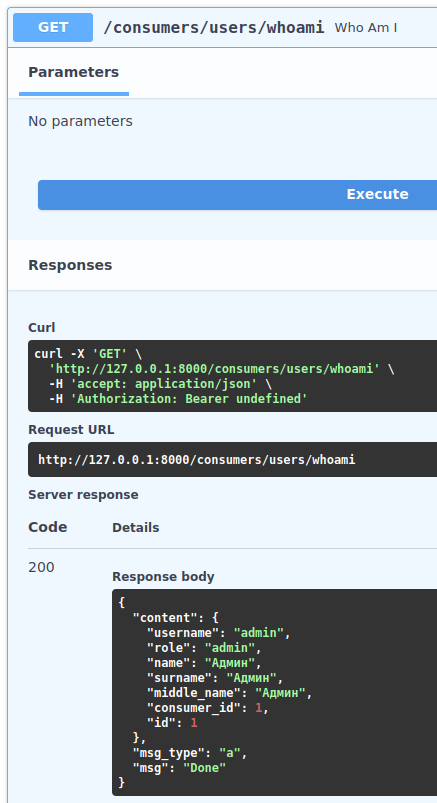The width and height of the screenshot is (437, 803).
Task: Click the blue GET method badge
Action: point(53,27)
